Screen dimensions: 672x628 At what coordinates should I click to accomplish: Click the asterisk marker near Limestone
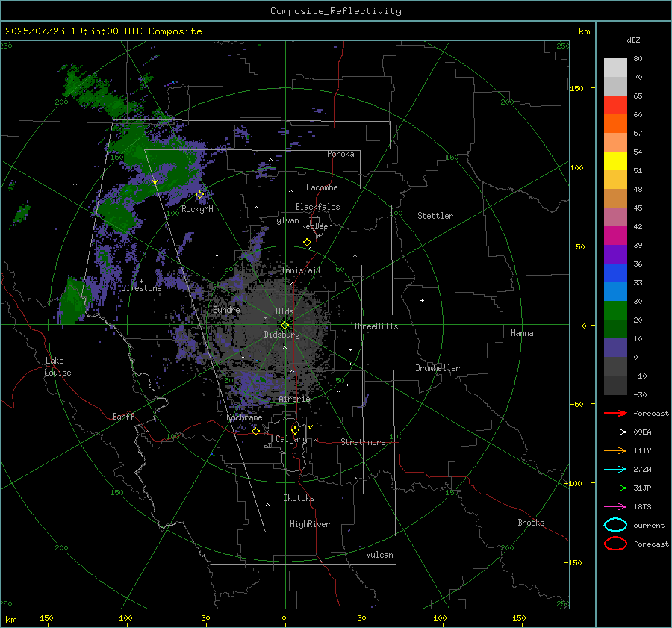click(x=141, y=282)
